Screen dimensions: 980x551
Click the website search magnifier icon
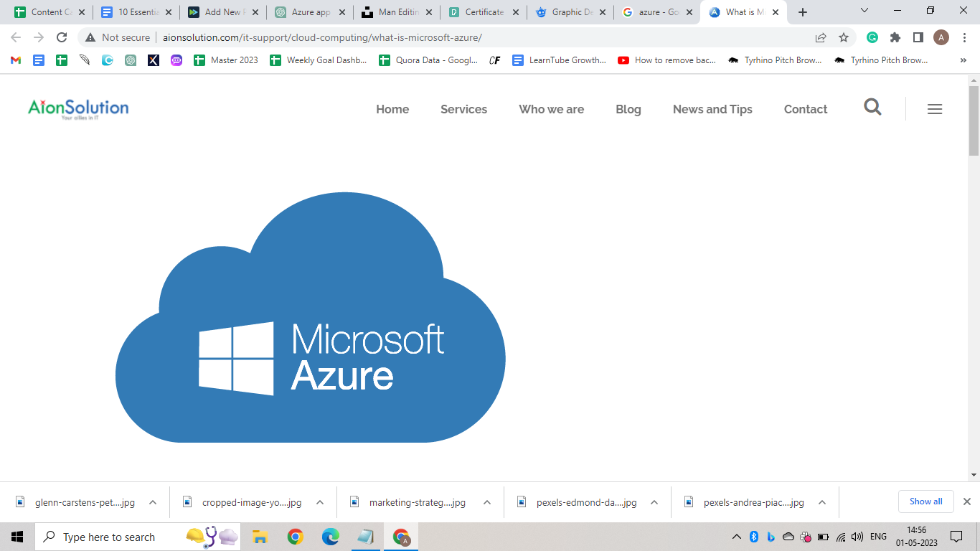tap(872, 108)
